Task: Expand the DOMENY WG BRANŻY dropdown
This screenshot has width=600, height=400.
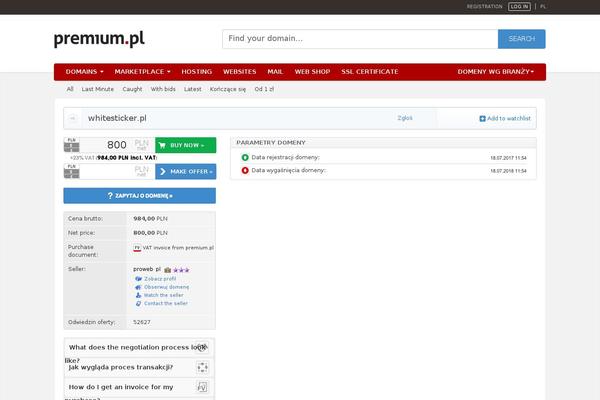Action: [x=496, y=72]
